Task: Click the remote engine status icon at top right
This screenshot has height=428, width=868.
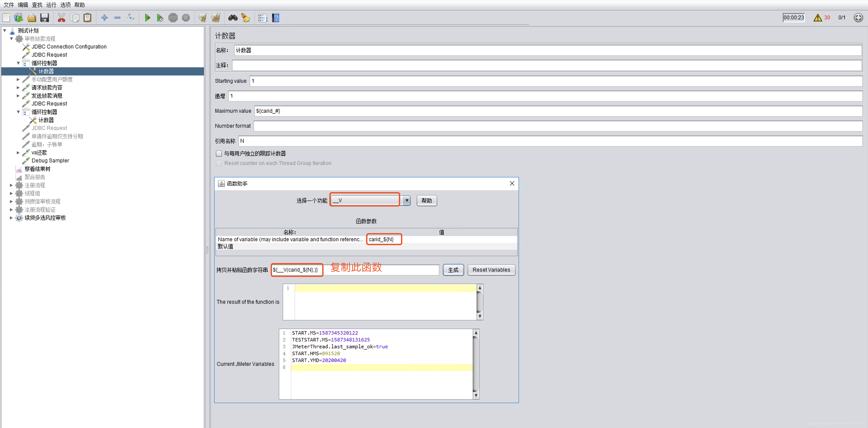Action: 858,18
